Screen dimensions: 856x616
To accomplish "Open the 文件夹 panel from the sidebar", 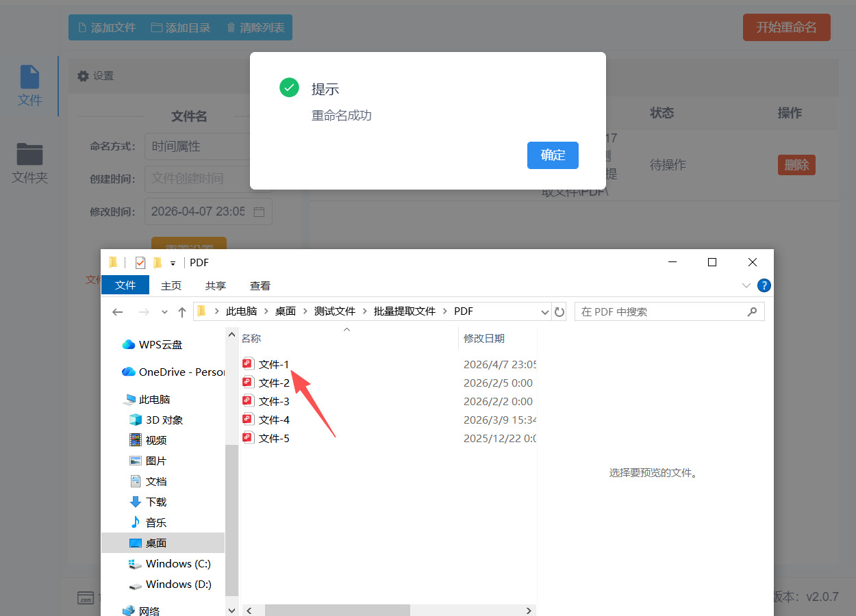I will coord(29,162).
